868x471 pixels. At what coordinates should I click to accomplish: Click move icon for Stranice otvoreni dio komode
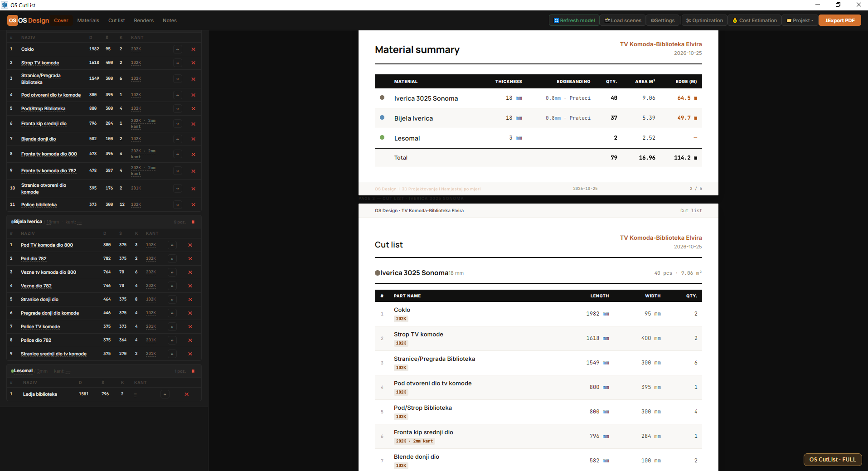tap(178, 189)
